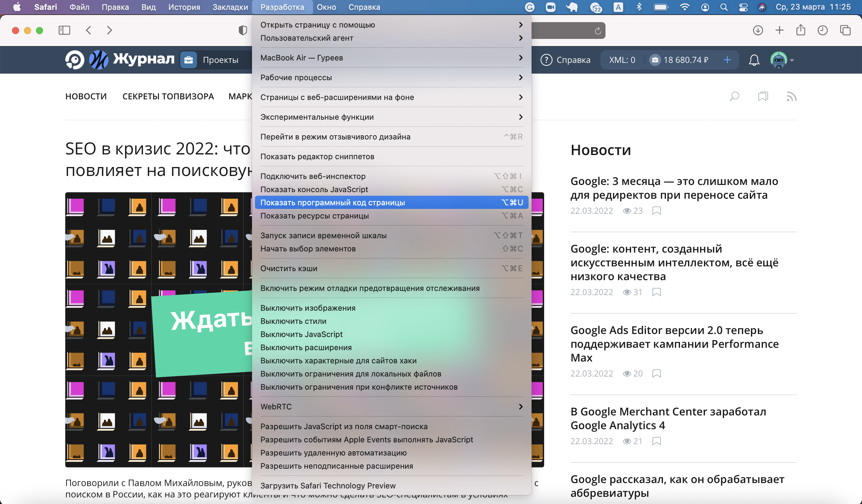Open Siri from the menu bar

pos(762,7)
